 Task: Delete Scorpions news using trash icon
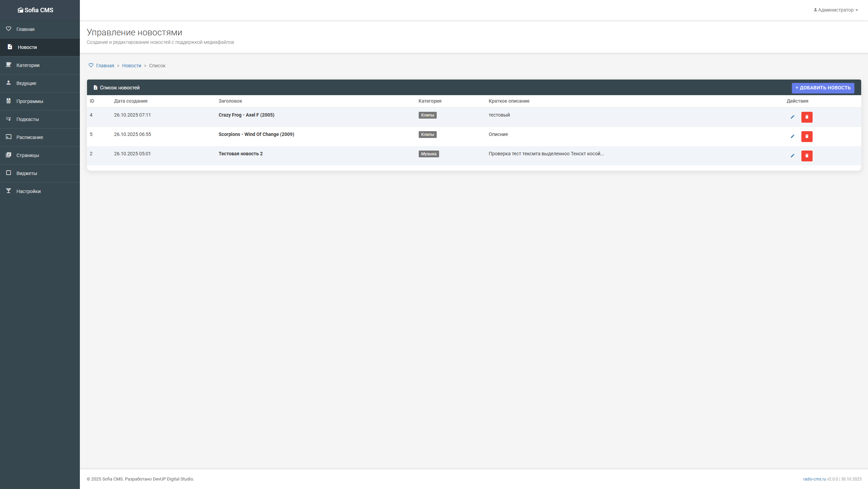tap(807, 136)
